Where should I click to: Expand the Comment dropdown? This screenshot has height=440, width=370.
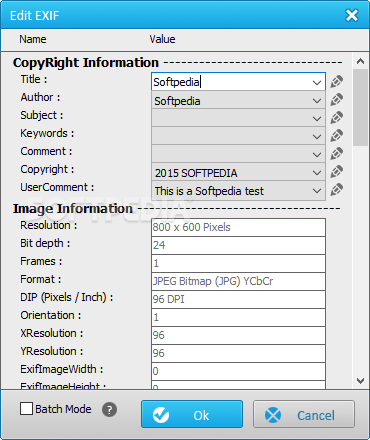(x=317, y=154)
